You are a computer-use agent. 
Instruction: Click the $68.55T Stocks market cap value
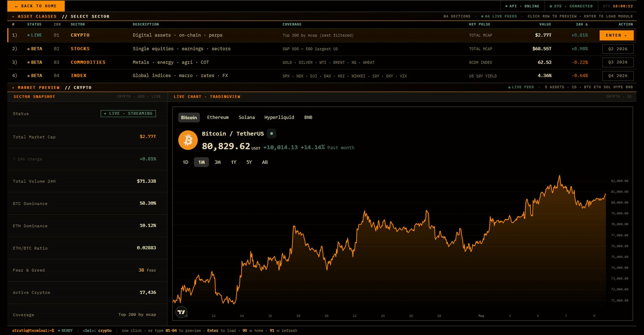(x=542, y=48)
